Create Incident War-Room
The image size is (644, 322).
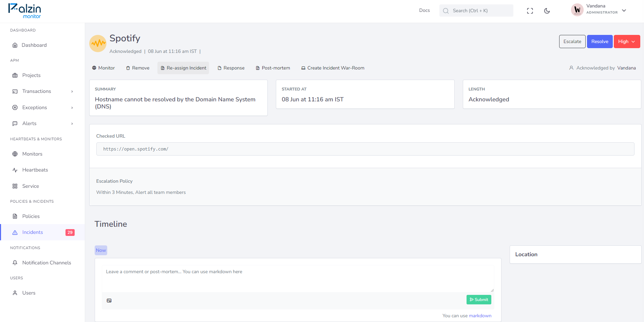333,68
